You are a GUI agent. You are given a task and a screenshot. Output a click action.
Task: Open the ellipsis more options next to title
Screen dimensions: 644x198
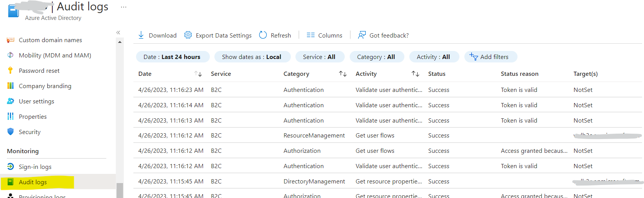123,7
